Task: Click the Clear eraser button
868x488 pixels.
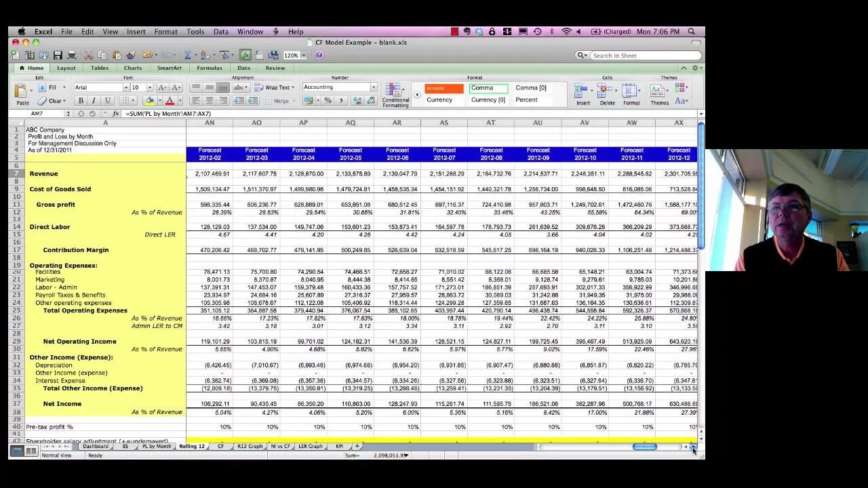Action: point(52,101)
